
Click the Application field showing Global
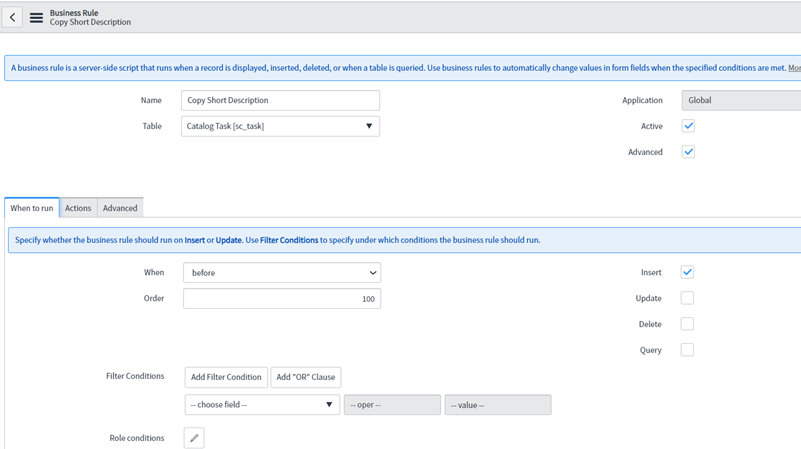tap(741, 100)
